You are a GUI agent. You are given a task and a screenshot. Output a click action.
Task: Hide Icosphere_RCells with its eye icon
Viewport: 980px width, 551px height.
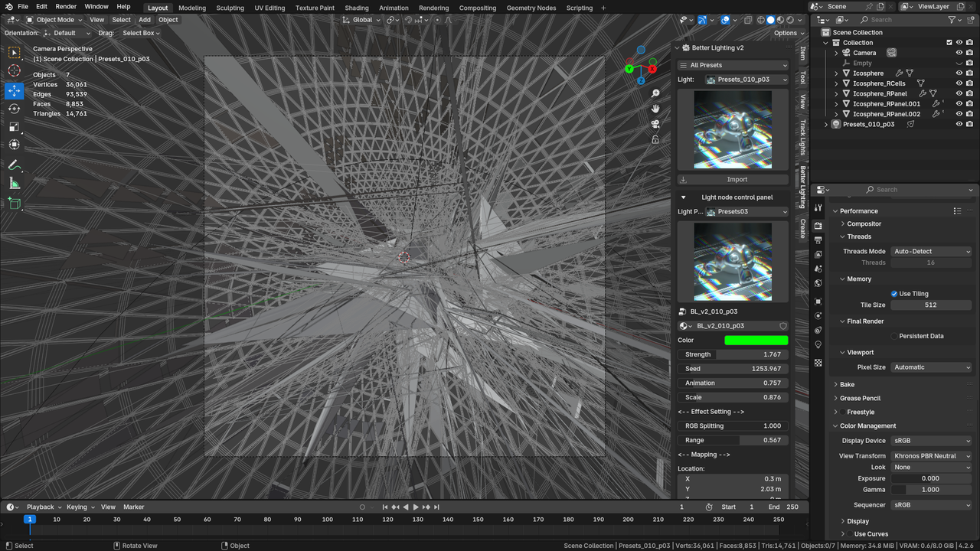click(x=959, y=83)
